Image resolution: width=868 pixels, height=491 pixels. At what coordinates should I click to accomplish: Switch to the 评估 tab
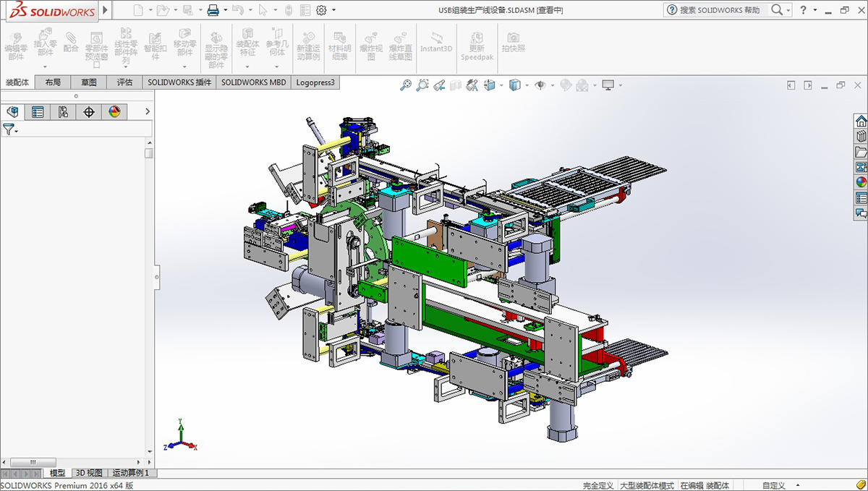pyautogui.click(x=125, y=82)
